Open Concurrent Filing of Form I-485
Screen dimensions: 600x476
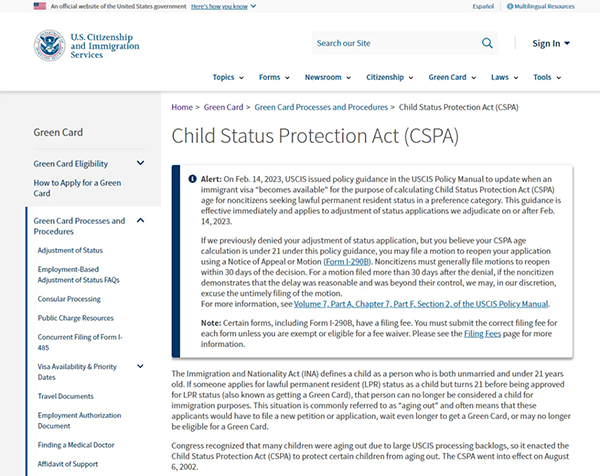80,342
